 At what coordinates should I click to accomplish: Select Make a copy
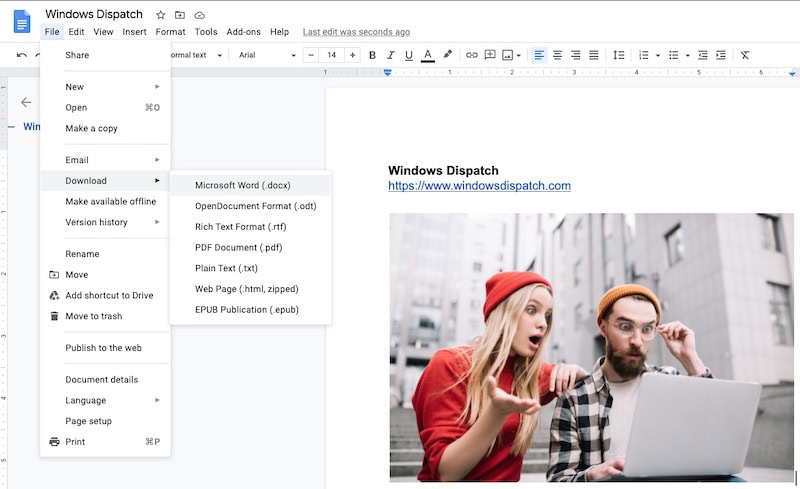[x=105, y=128]
